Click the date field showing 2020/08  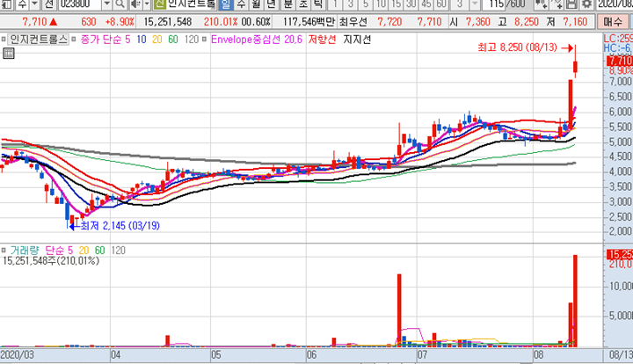[x=615, y=4]
